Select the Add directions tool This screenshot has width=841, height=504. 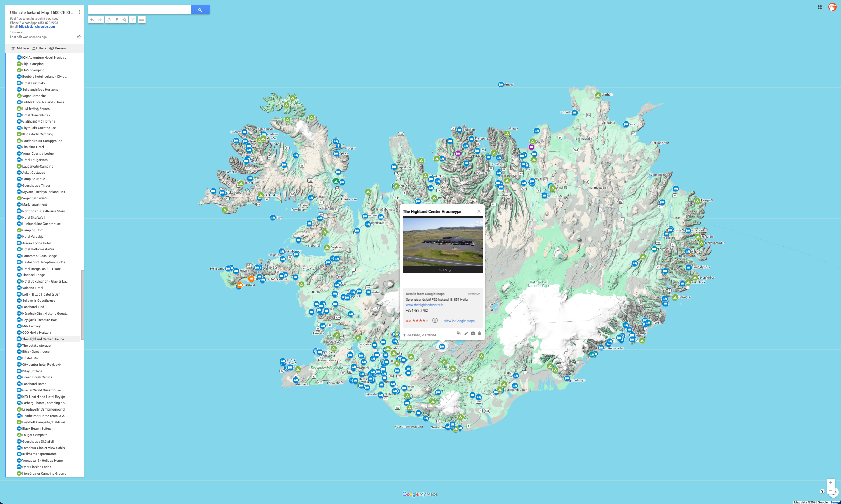pyautogui.click(x=133, y=20)
